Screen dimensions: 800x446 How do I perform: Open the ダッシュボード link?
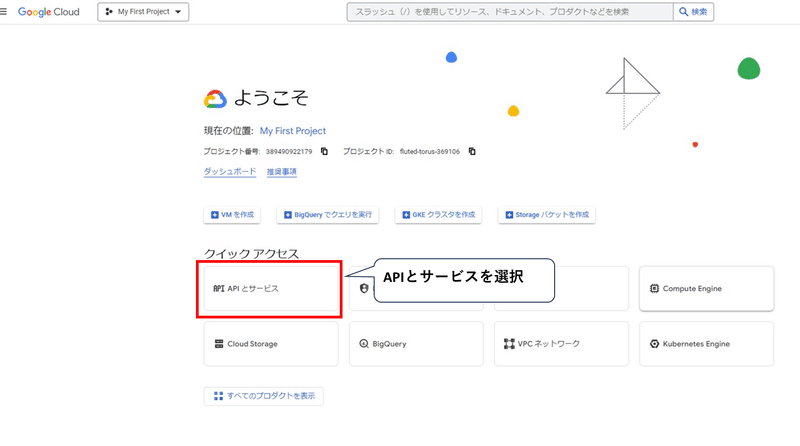pyautogui.click(x=230, y=171)
